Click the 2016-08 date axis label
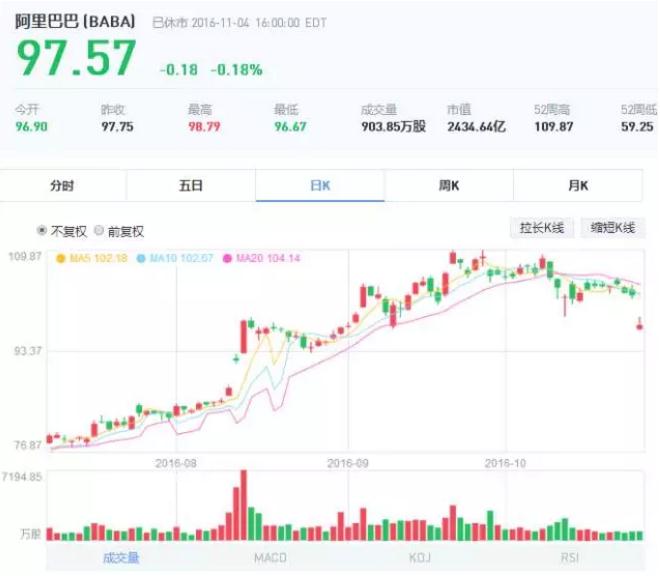The image size is (660, 580). 176,463
